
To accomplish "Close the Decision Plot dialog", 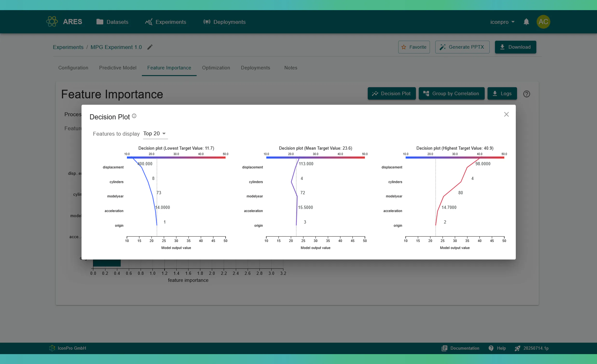I will pyautogui.click(x=506, y=114).
